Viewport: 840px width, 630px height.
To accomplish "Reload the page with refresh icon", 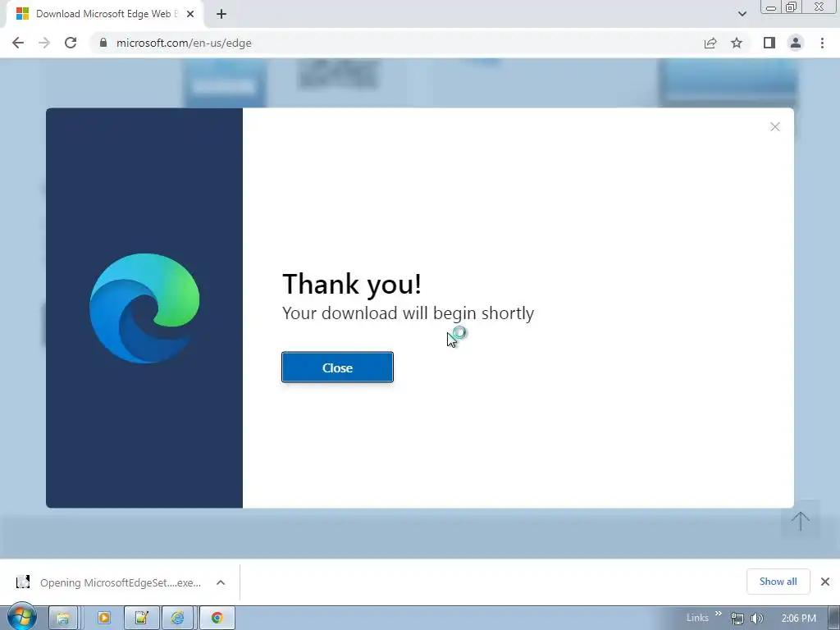I will point(71,43).
